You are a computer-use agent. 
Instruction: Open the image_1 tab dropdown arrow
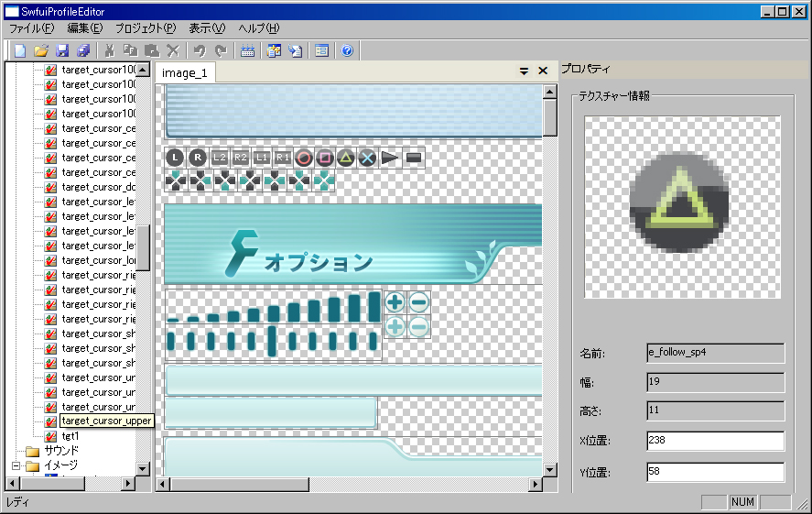pos(524,71)
